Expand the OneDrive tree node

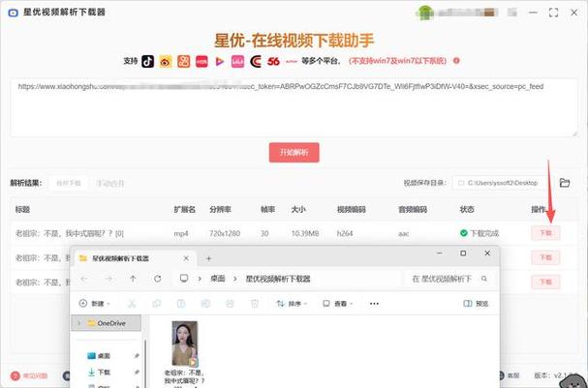tap(79, 323)
